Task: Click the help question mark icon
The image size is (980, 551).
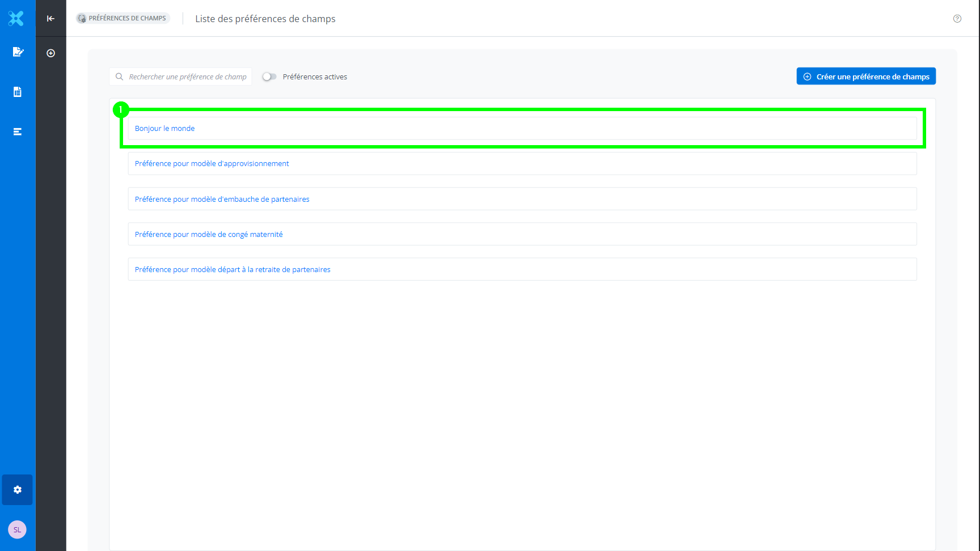Action: (957, 19)
